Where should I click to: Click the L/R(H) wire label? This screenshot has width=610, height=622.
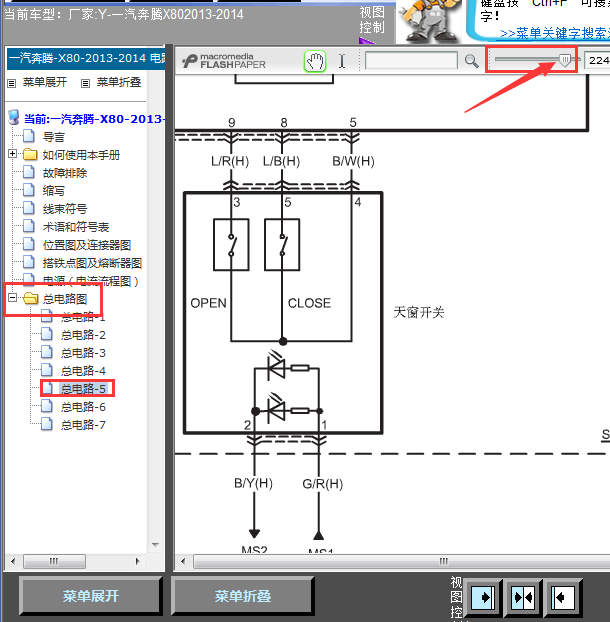tap(230, 161)
